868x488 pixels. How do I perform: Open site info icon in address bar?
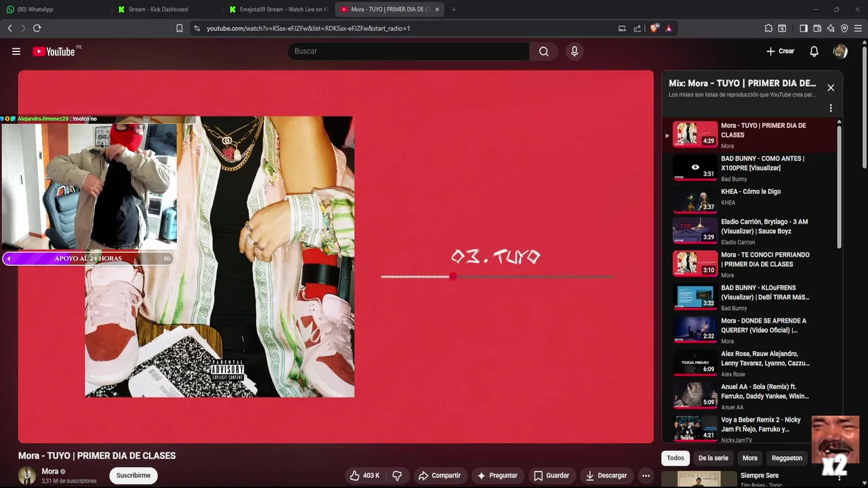(x=197, y=28)
